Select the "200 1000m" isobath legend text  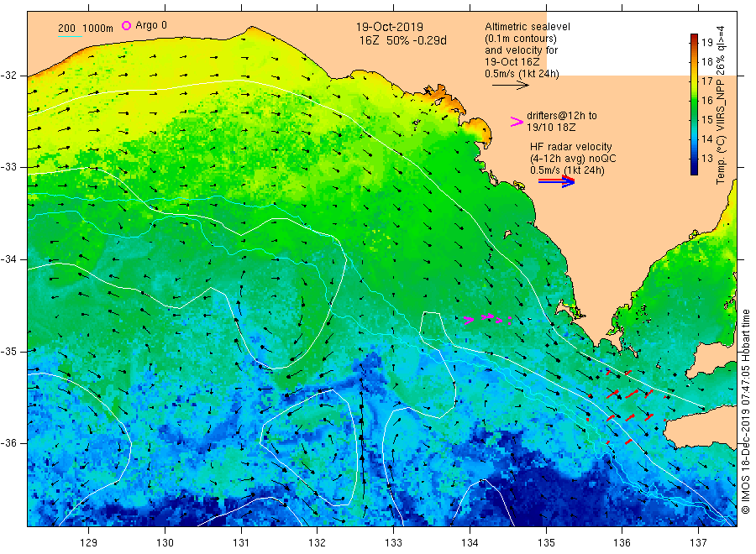[x=86, y=29]
